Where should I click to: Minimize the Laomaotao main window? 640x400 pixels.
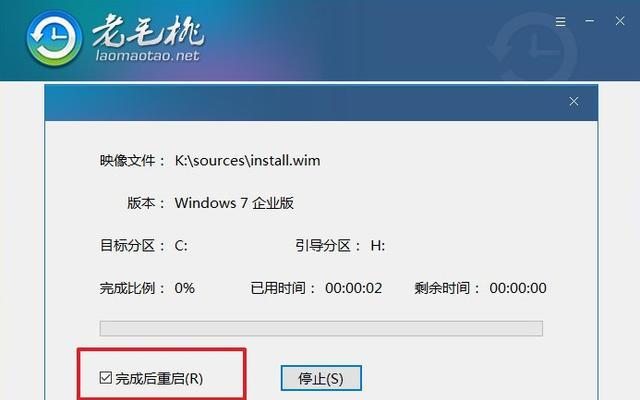(x=589, y=21)
